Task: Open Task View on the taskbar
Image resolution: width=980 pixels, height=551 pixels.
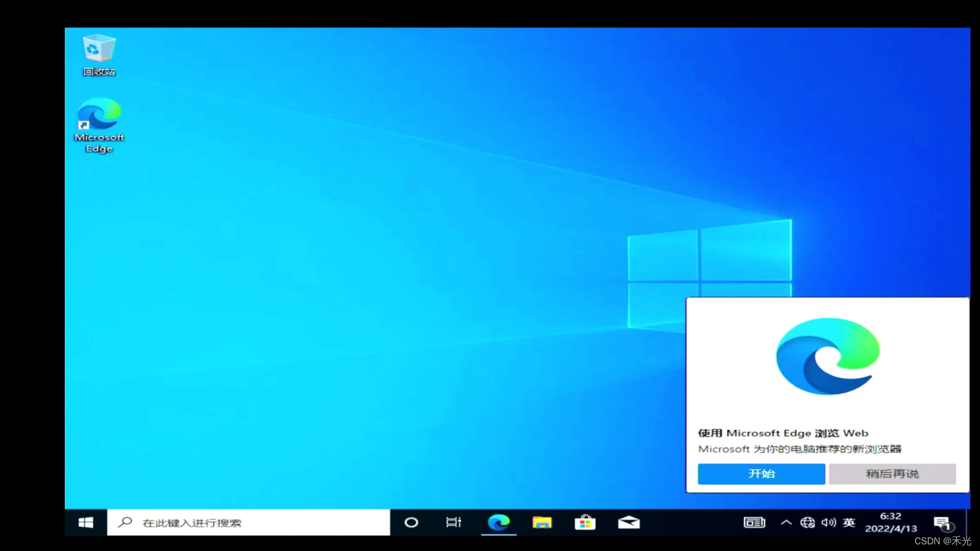Action: 453,522
